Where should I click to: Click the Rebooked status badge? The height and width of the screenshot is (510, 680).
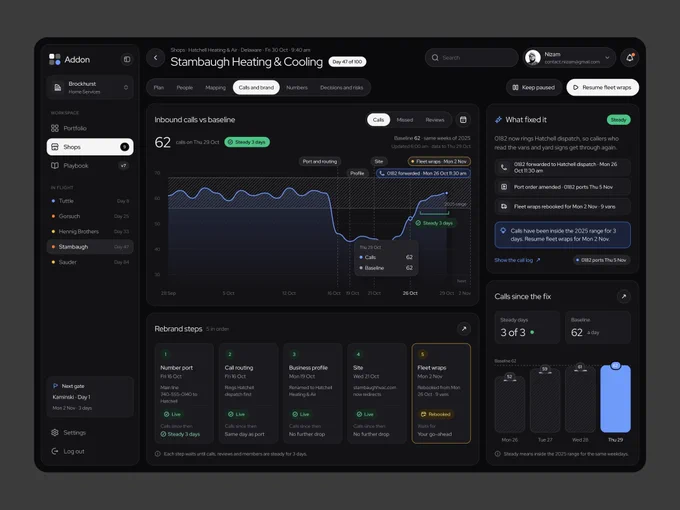[x=436, y=414]
